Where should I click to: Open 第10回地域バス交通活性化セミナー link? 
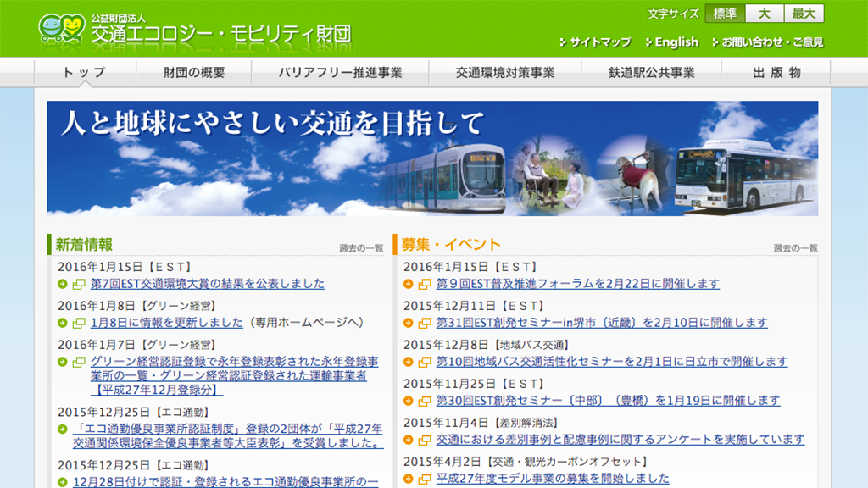[612, 362]
